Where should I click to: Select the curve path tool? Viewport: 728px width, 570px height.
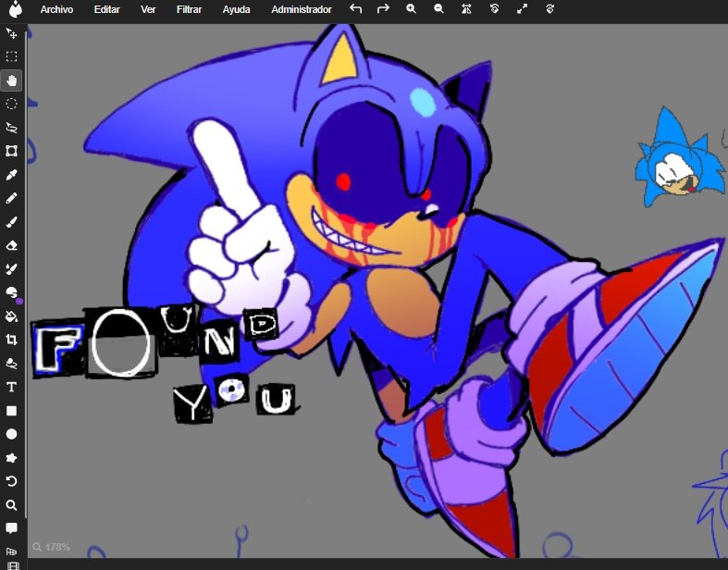12,364
